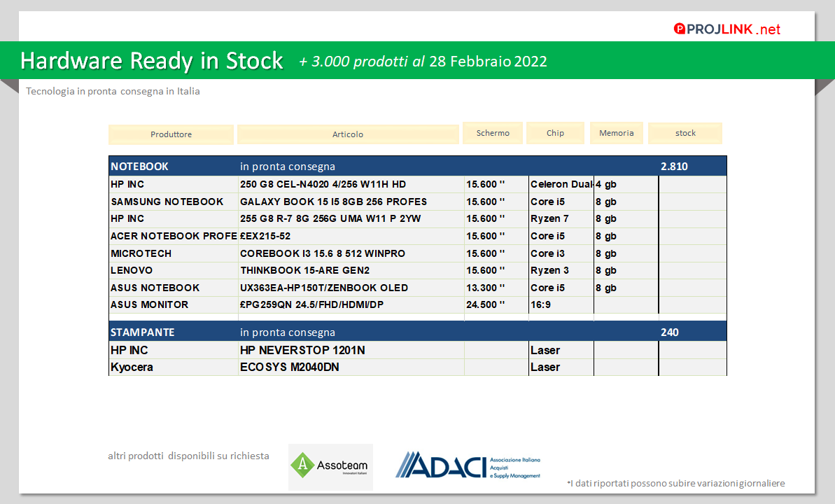This screenshot has width=835, height=504.
Task: Click the Assoteam logo
Action: tap(330, 467)
